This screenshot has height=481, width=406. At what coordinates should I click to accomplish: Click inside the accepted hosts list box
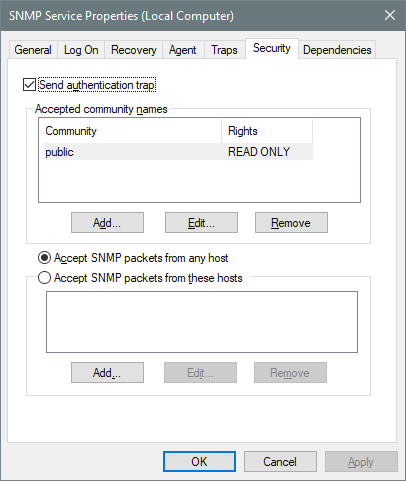coord(202,322)
